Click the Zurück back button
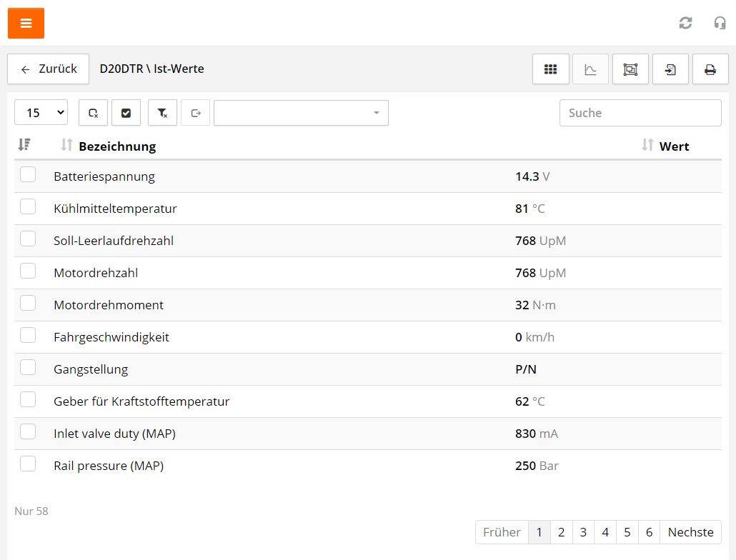Image resolution: width=736 pixels, height=560 pixels. 49,69
